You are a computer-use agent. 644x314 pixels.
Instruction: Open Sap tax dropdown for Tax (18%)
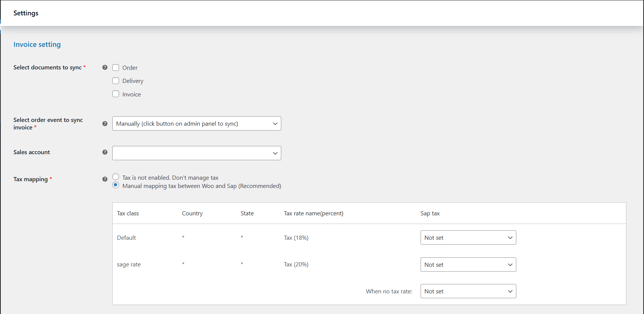click(x=468, y=238)
